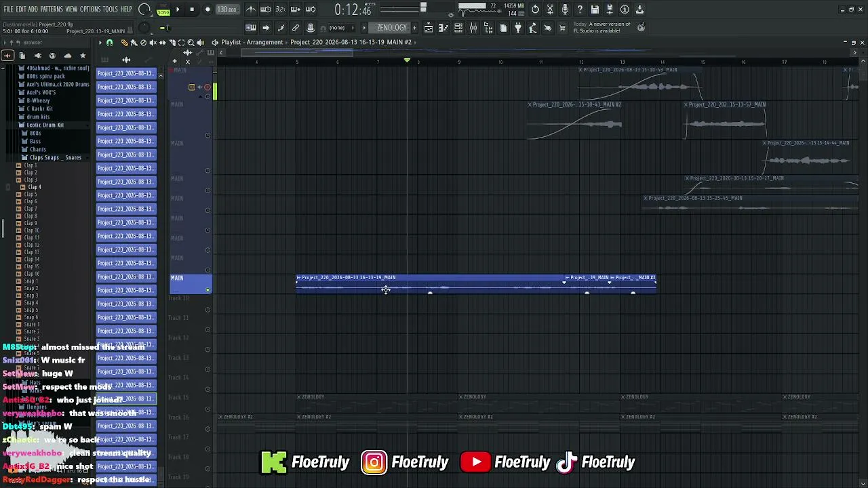Viewport: 868px width, 488px height.
Task: Open the Piano roll view icon
Action: point(443,28)
